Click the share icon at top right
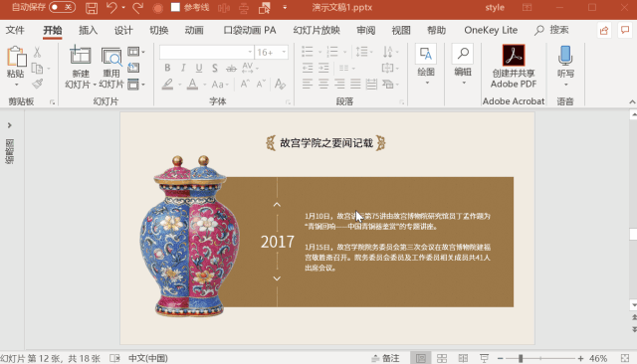 tap(604, 31)
